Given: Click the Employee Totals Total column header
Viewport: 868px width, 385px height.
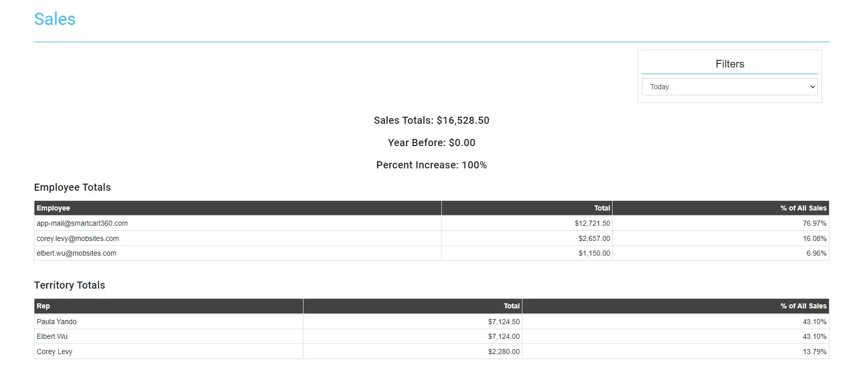Looking at the screenshot, I should point(601,208).
